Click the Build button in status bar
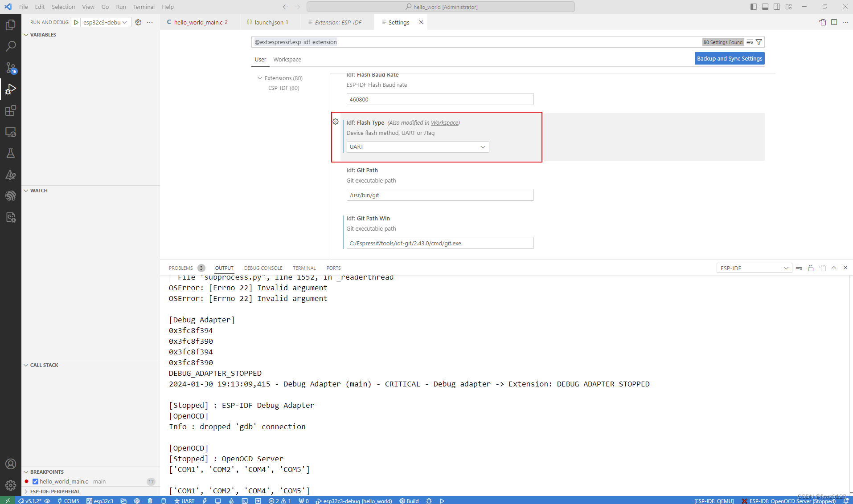 point(409,501)
